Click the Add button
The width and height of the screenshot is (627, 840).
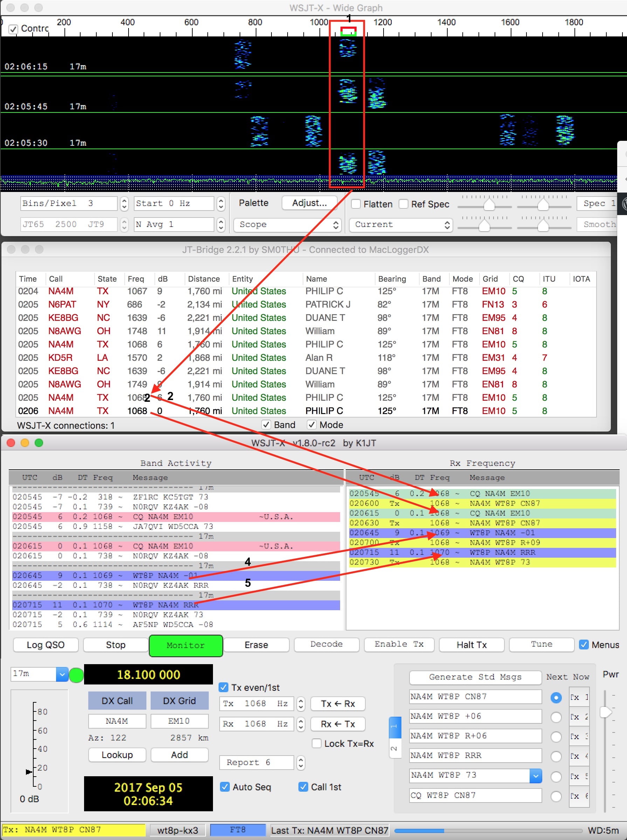(x=180, y=755)
